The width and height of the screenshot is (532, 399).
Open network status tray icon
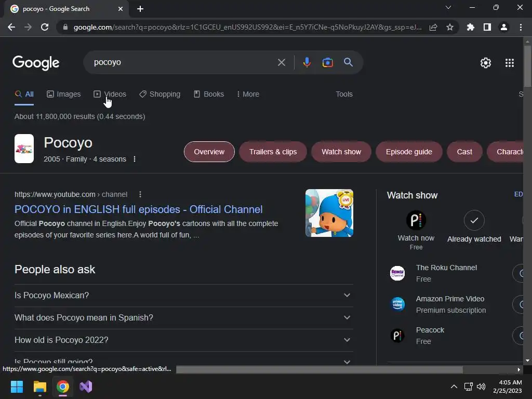point(469,387)
